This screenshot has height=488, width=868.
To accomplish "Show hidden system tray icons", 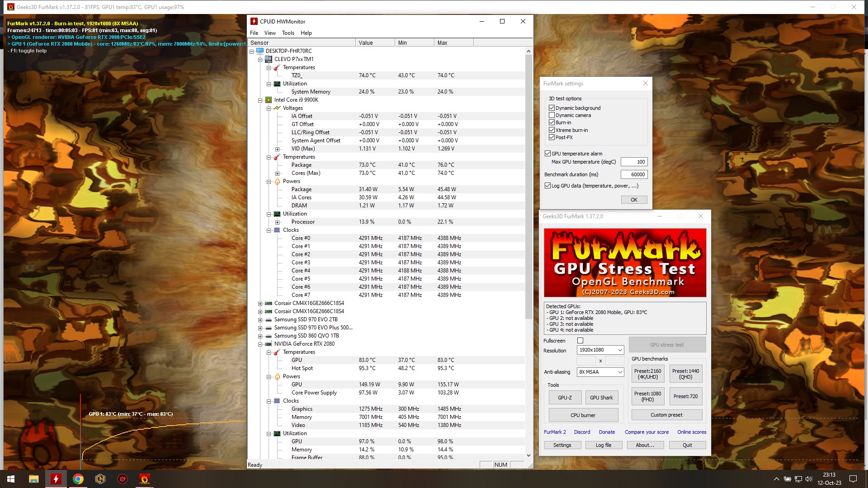I will 776,479.
